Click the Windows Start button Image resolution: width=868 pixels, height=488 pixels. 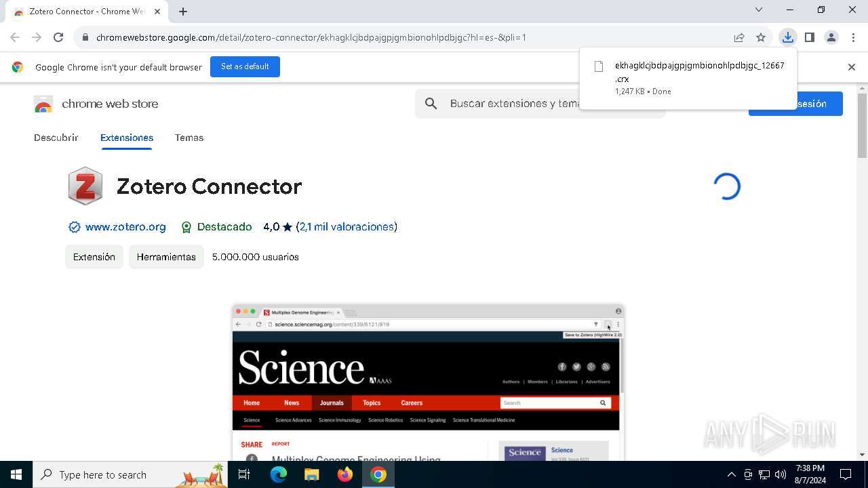pyautogui.click(x=16, y=474)
